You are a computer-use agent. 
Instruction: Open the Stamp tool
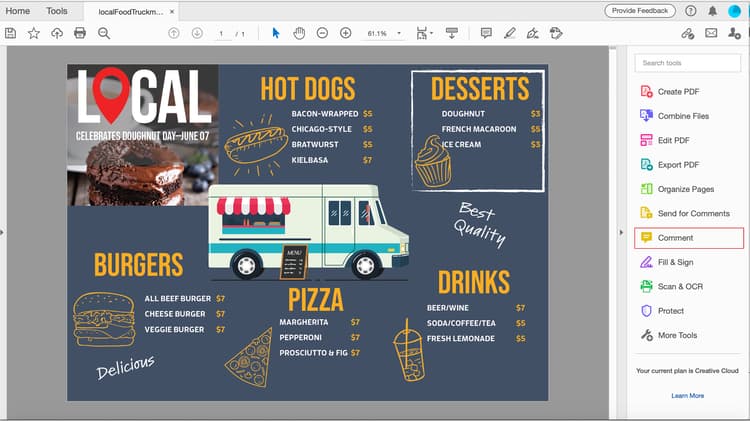click(x=556, y=33)
